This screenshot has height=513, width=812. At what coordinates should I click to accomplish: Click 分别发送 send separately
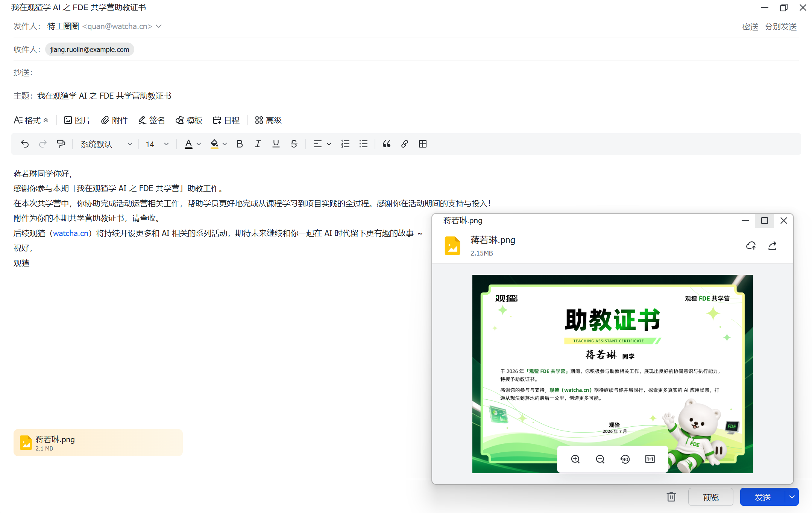pos(781,27)
